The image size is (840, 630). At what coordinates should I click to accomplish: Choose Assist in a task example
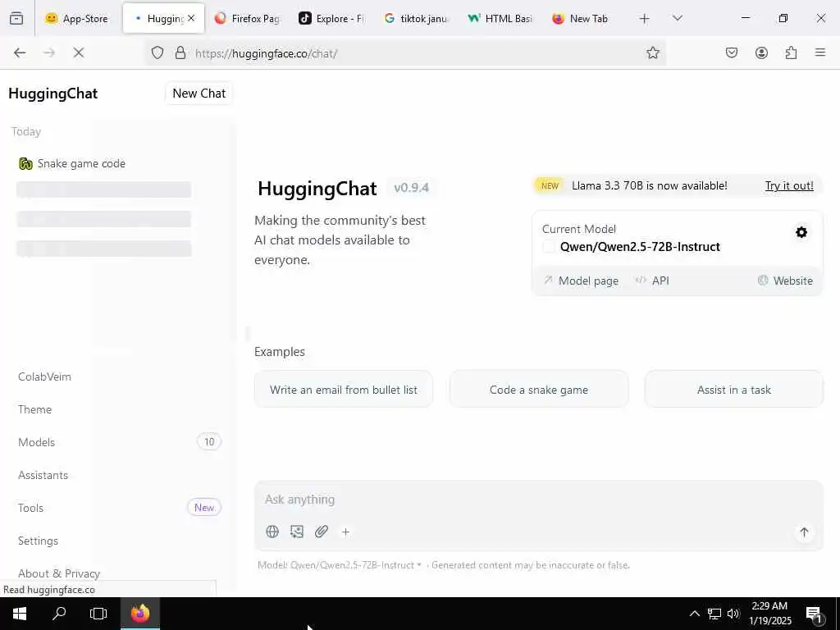pos(733,390)
